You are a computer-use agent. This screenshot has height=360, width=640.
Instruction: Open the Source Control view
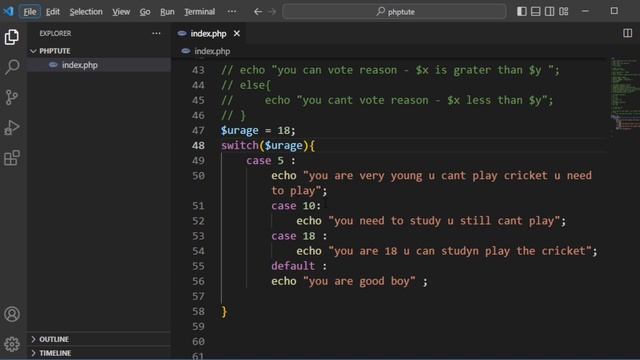tap(12, 97)
